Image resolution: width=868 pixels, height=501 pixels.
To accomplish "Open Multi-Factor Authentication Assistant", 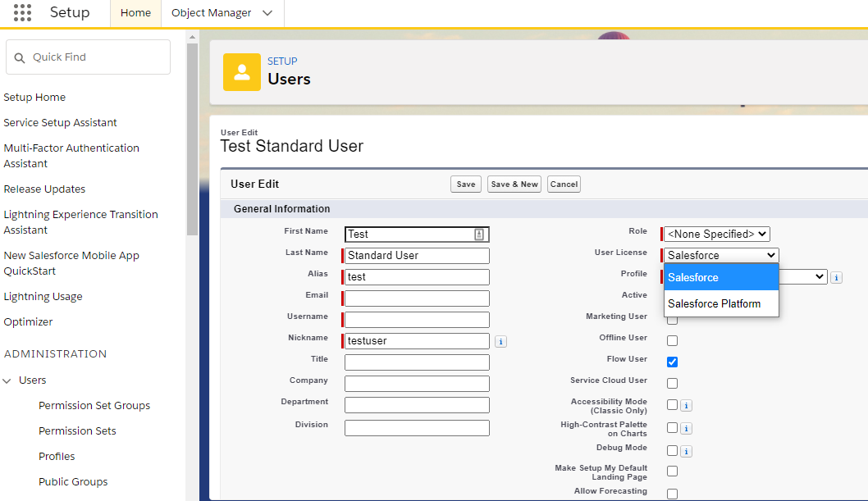I will (71, 156).
